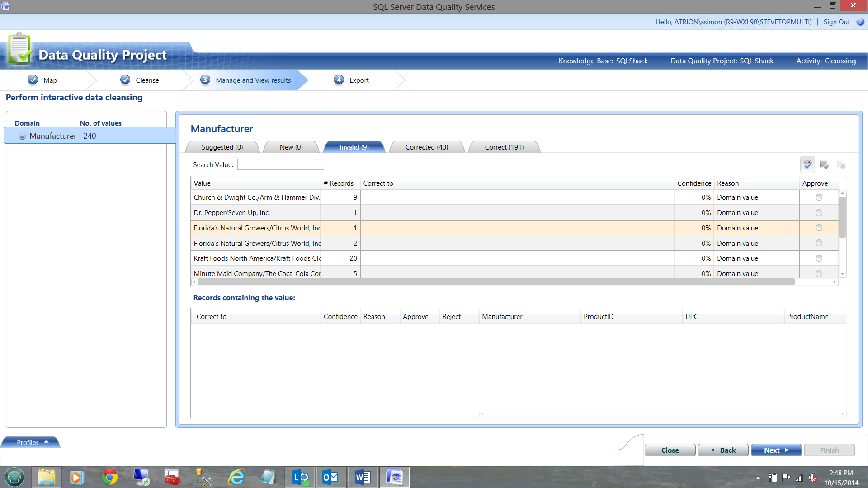
Task: Click scroll-down arrow of values grid
Action: pos(842,274)
